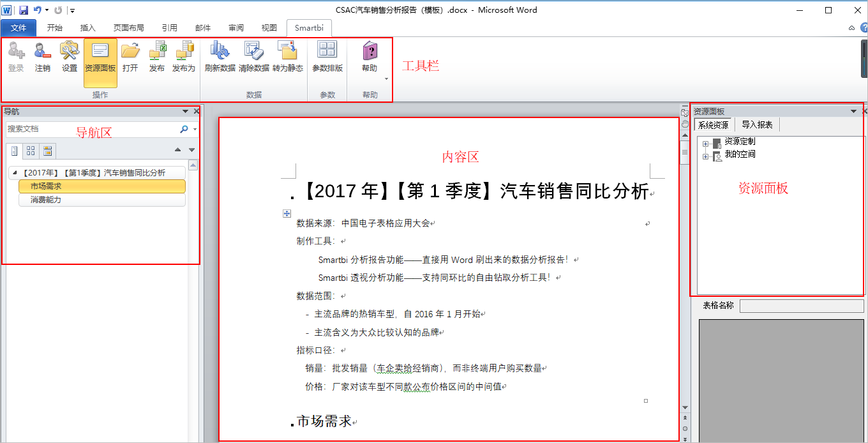Switch to the 视图 ribbon tab

point(269,28)
